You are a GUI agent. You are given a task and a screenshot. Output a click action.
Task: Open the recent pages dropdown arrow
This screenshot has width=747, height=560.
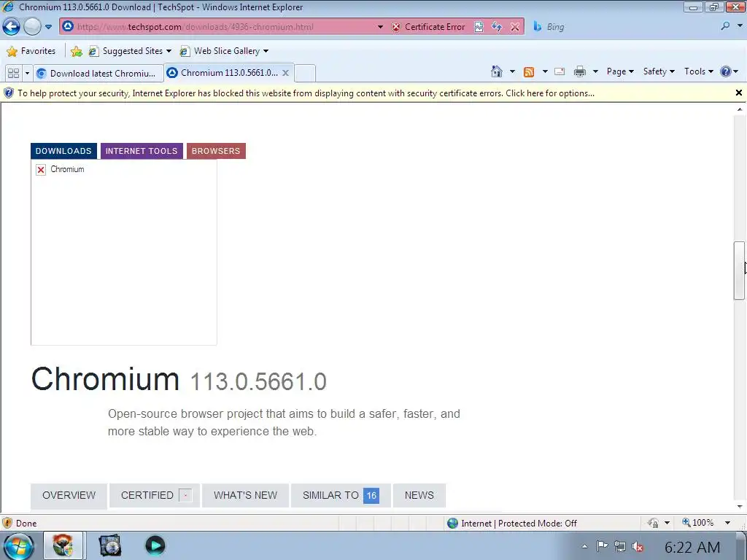(x=48, y=27)
